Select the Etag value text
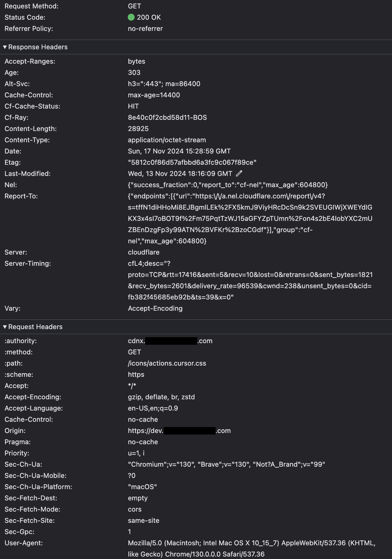The height and width of the screenshot is (559, 392). click(x=193, y=162)
